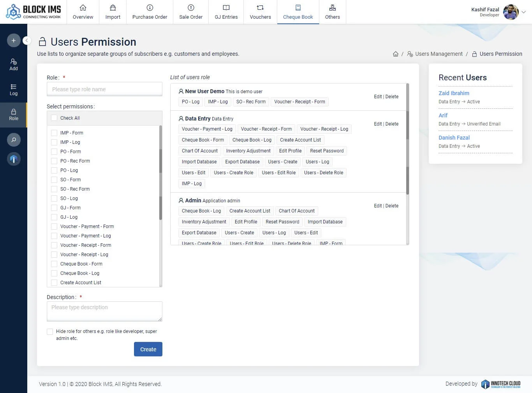
Task: Enable the Check All checkbox
Action: (x=54, y=118)
